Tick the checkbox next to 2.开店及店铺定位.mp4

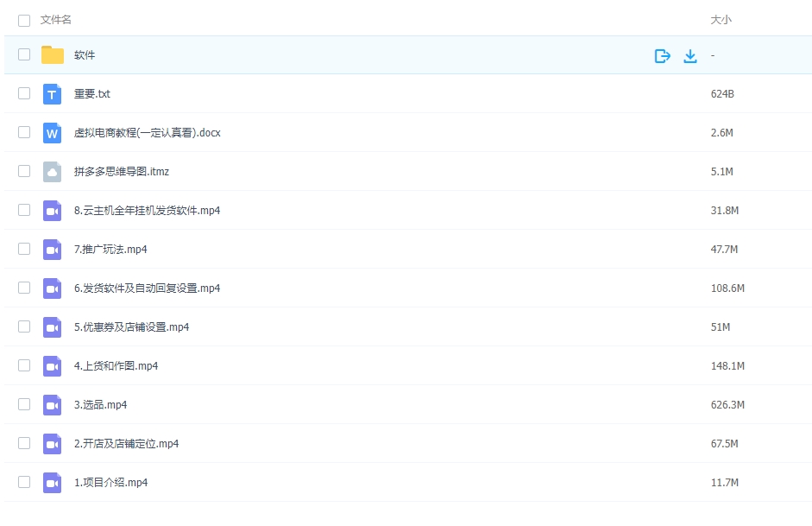tap(24, 444)
